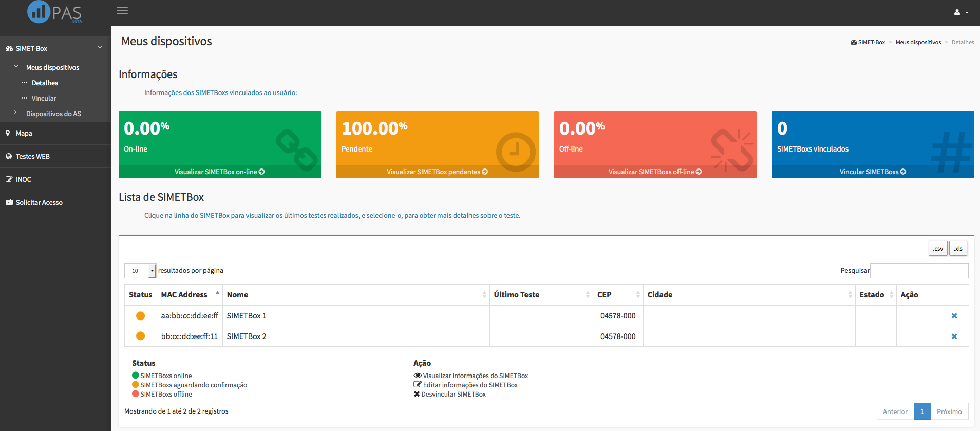Sort table by Estado column
Screen dimensions: 980x431
pos(876,295)
